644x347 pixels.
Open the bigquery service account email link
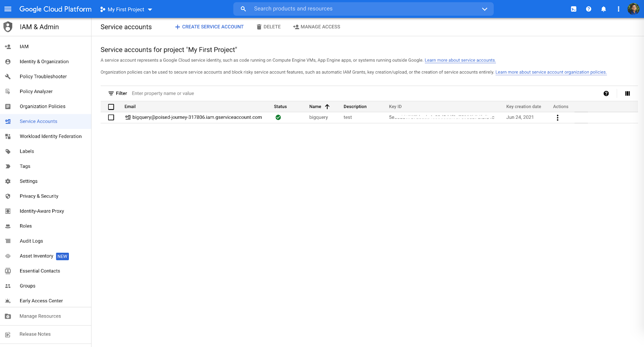pos(197,118)
